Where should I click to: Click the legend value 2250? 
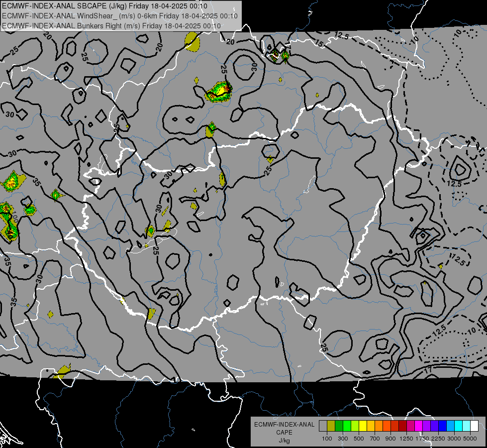pos(438,439)
